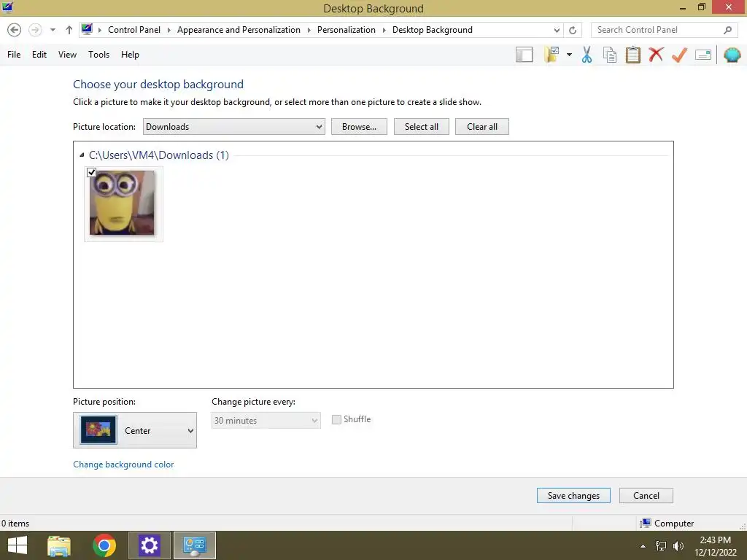Open the Tools menu
The height and width of the screenshot is (560, 747).
[x=98, y=55]
